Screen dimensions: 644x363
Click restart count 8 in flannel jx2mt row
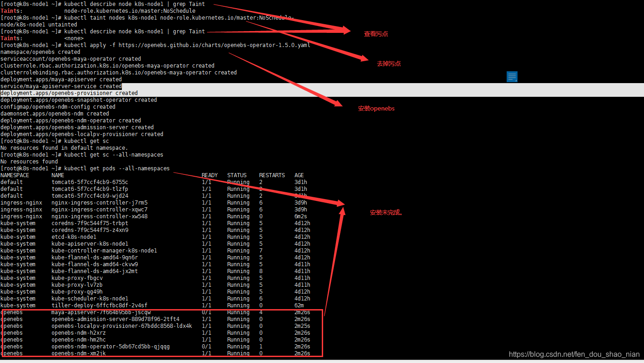(x=261, y=271)
